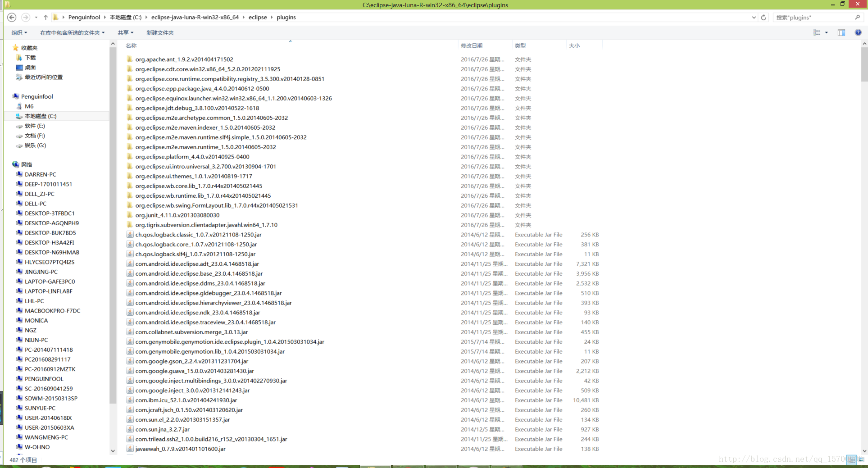The width and height of the screenshot is (868, 468).
Task: Open the 组织 menu
Action: click(x=19, y=32)
